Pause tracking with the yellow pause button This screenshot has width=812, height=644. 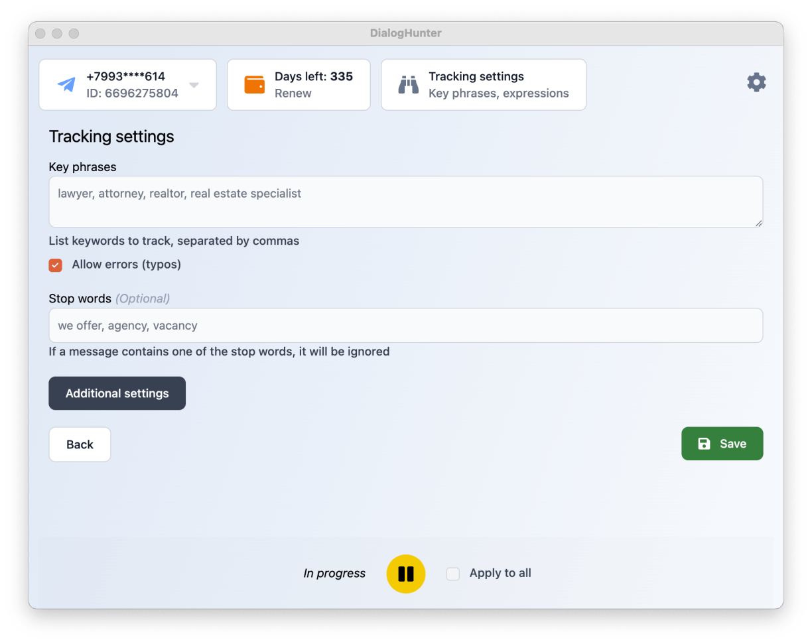coord(405,574)
